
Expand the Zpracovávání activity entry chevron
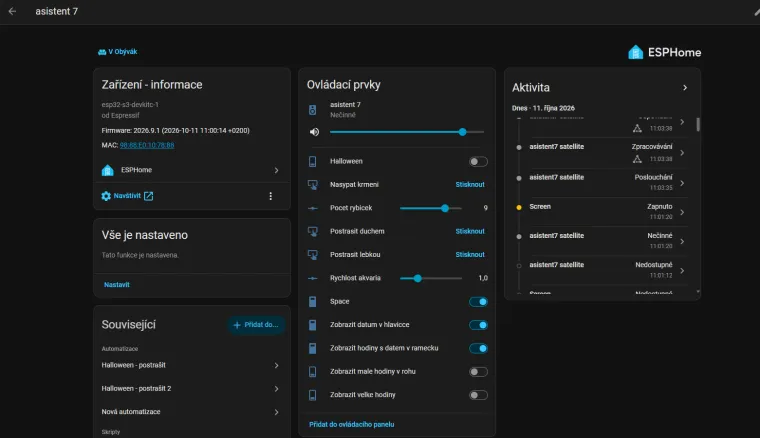tap(682, 153)
